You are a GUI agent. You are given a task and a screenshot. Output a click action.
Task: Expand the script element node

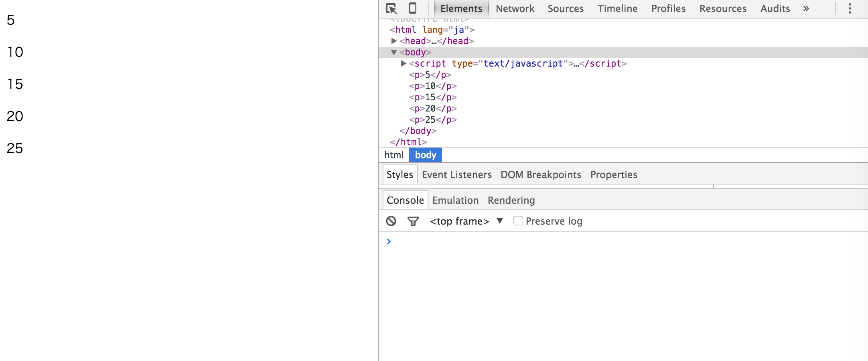403,63
